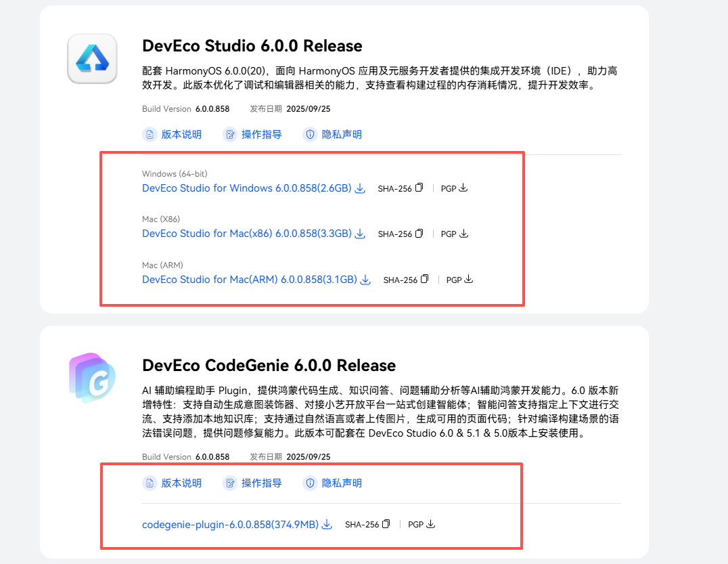Image resolution: width=728 pixels, height=564 pixels.
Task: Download codegenie-plugin-6.0.0.858 (374.9MB)
Action: click(x=230, y=525)
